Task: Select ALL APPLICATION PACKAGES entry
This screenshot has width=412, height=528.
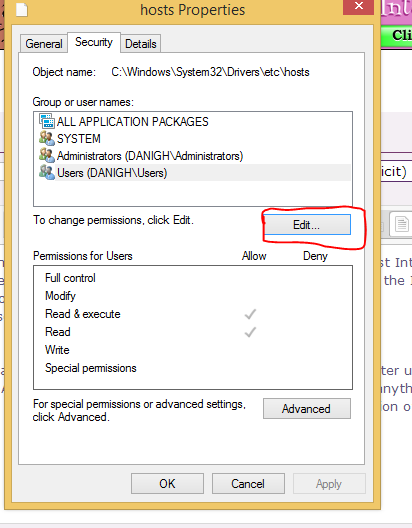Action: 133,122
